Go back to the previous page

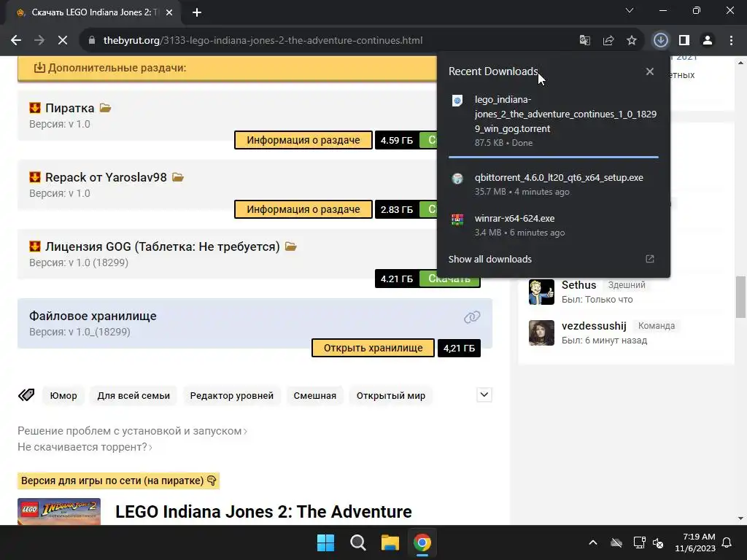pyautogui.click(x=16, y=41)
